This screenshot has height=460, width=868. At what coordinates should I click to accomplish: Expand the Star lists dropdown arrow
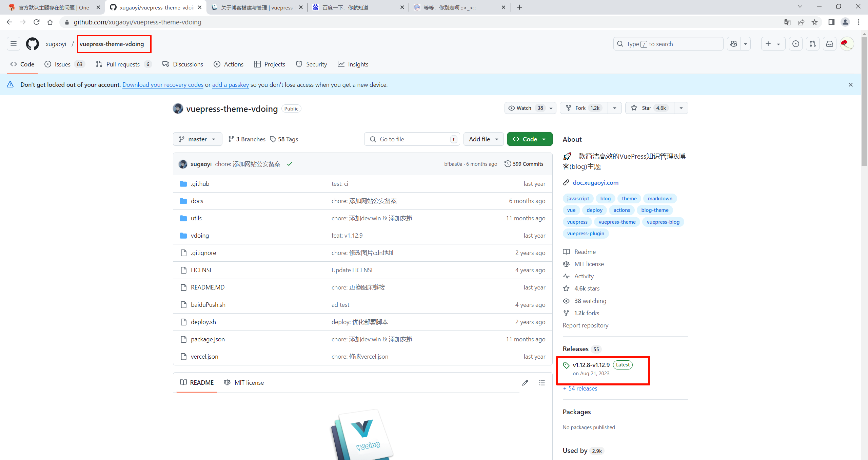click(681, 108)
